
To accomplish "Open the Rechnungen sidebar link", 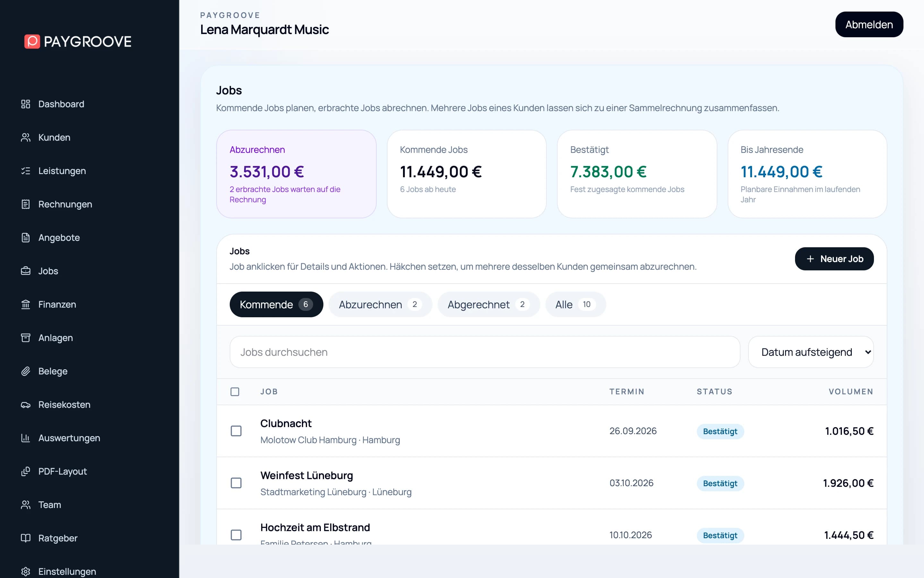I will click(65, 204).
